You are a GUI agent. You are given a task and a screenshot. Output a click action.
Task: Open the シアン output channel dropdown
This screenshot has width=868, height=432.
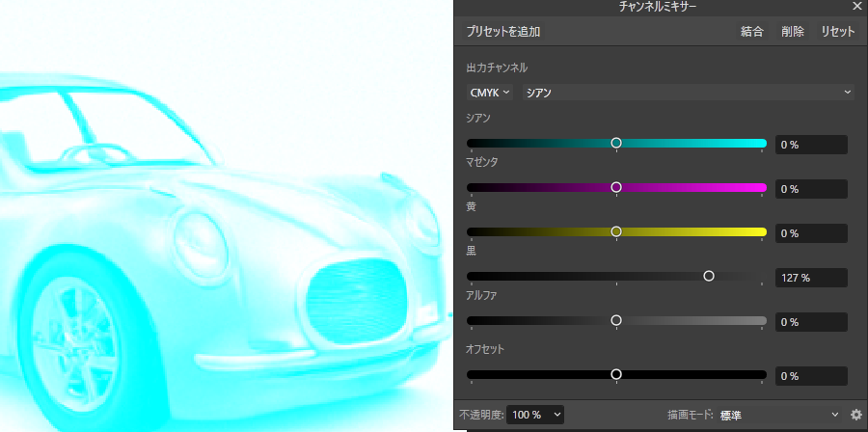point(688,93)
